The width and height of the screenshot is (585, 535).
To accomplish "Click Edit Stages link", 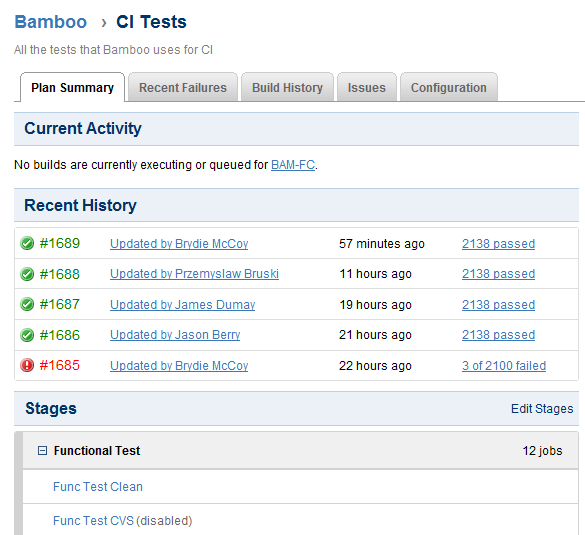I will point(542,409).
